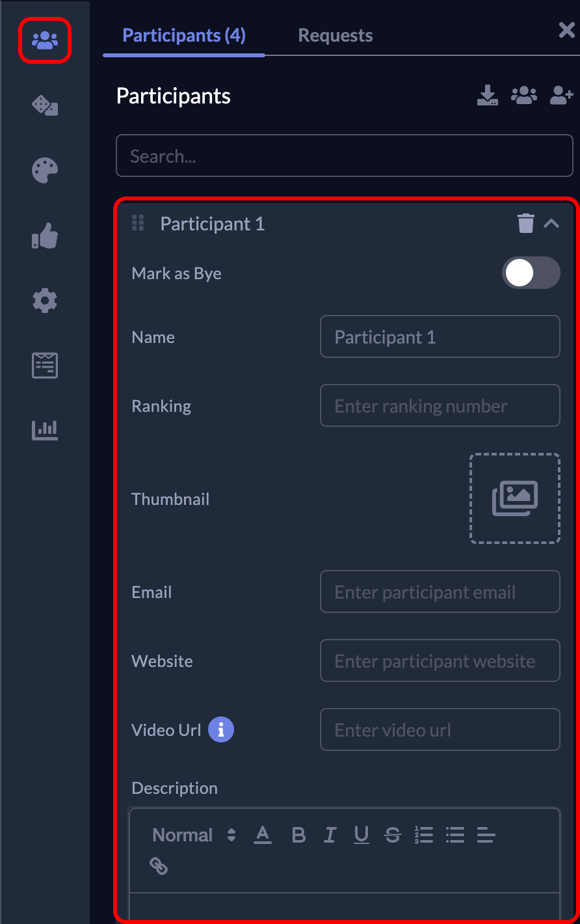Open the Normal text style dropdown
Viewport: 580px width, 924px height.
(194, 835)
